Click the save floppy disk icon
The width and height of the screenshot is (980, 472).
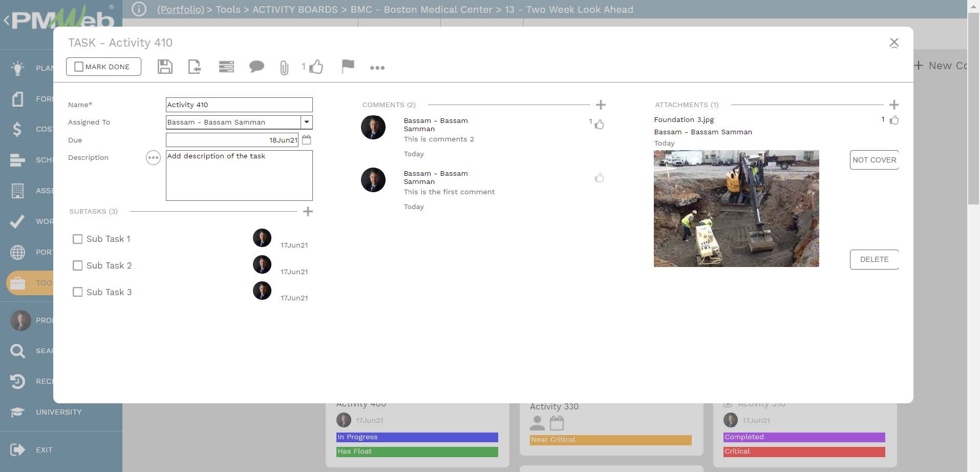165,67
